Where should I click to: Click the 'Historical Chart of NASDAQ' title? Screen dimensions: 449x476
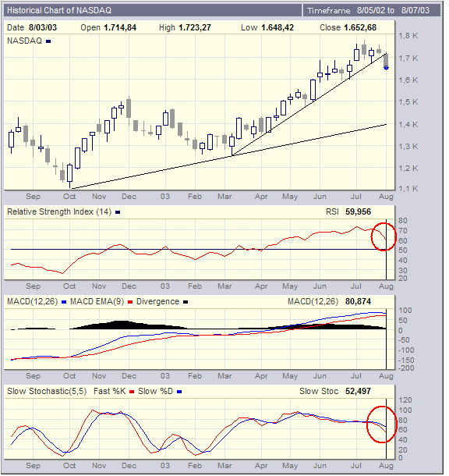pyautogui.click(x=59, y=11)
